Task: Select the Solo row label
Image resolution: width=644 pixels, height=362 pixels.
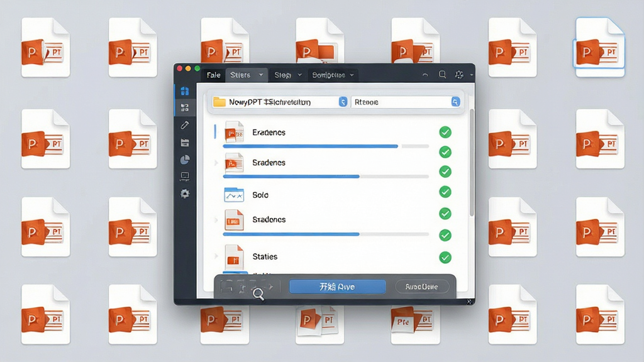Action: coord(260,195)
